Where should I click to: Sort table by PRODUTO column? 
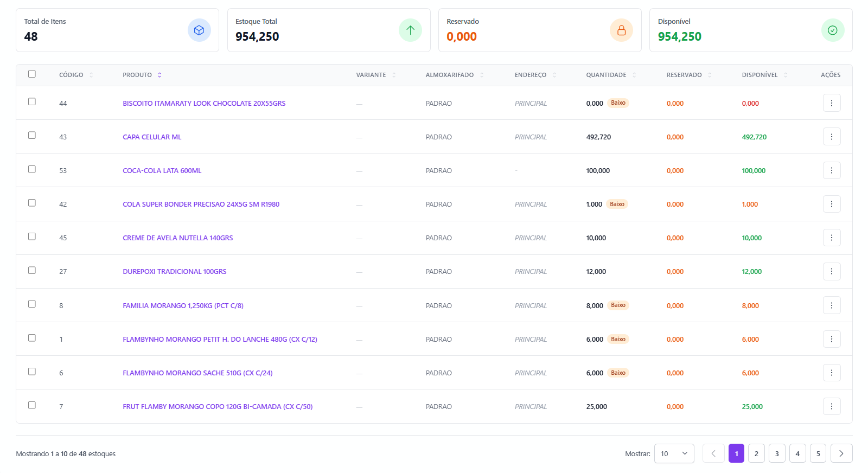click(x=142, y=75)
